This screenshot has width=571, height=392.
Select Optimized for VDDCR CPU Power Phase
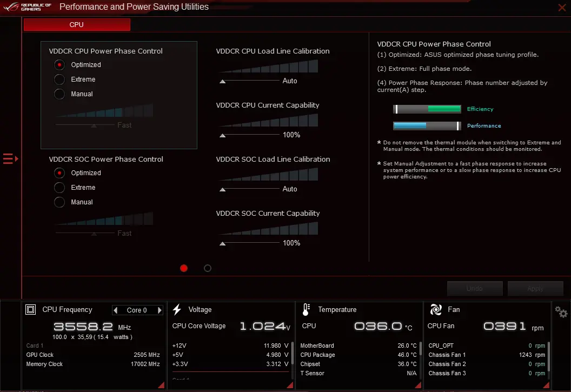click(x=59, y=65)
